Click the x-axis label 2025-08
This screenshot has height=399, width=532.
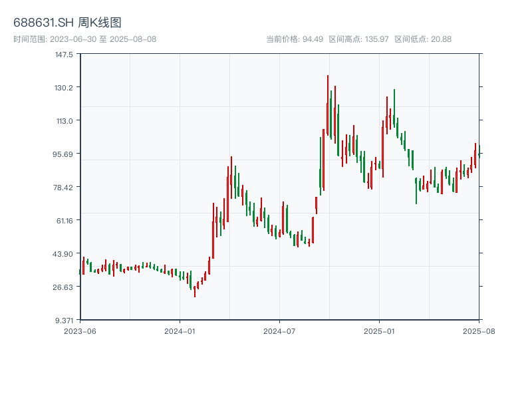479,331
